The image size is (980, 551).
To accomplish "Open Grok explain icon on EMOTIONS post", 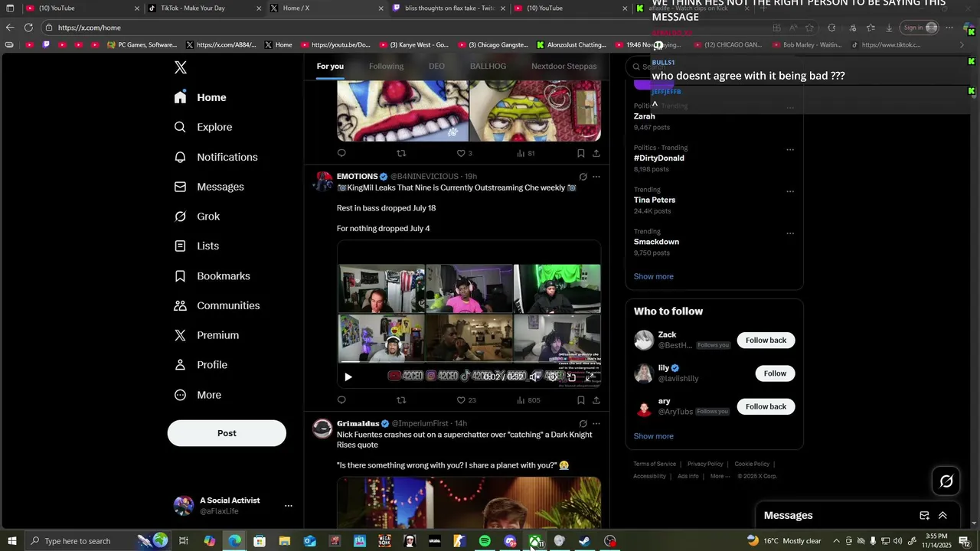I will click(x=583, y=177).
